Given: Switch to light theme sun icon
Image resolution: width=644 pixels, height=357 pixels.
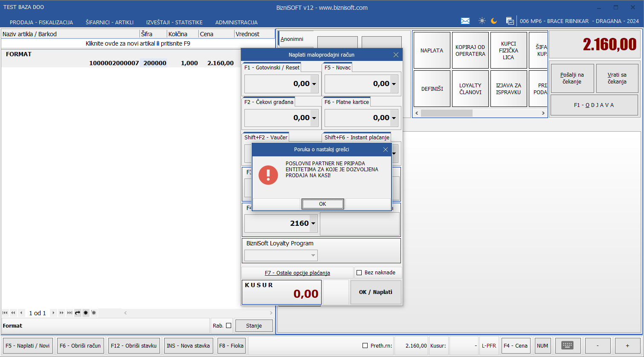Looking at the screenshot, I should coord(482,21).
